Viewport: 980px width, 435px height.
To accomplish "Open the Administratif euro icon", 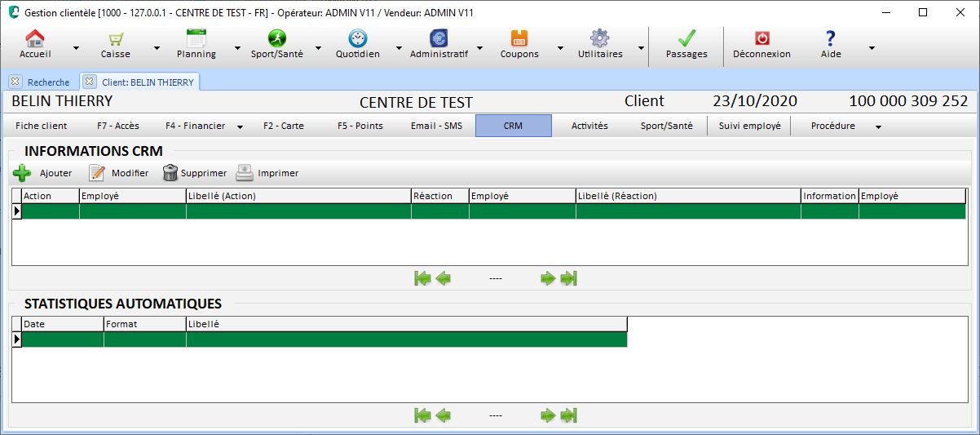I will click(439, 38).
